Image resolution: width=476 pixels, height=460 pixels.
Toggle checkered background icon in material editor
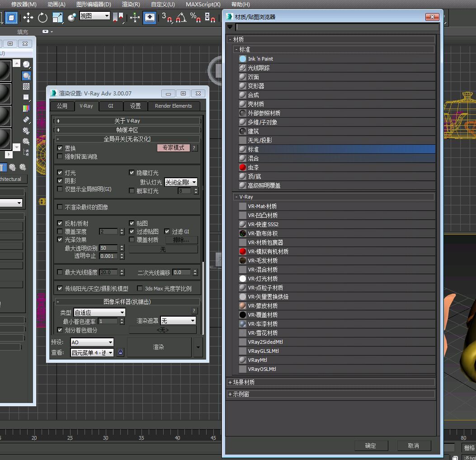26,86
